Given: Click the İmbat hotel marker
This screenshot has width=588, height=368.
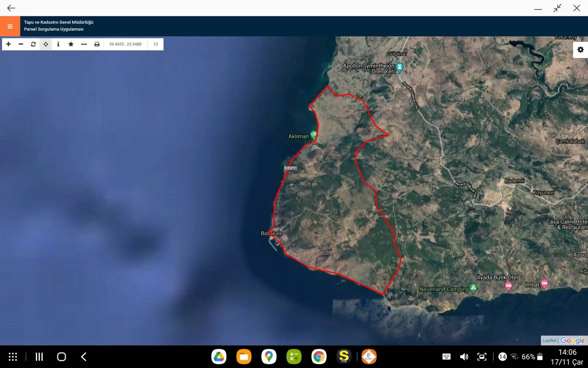Looking at the screenshot, I should (544, 284).
